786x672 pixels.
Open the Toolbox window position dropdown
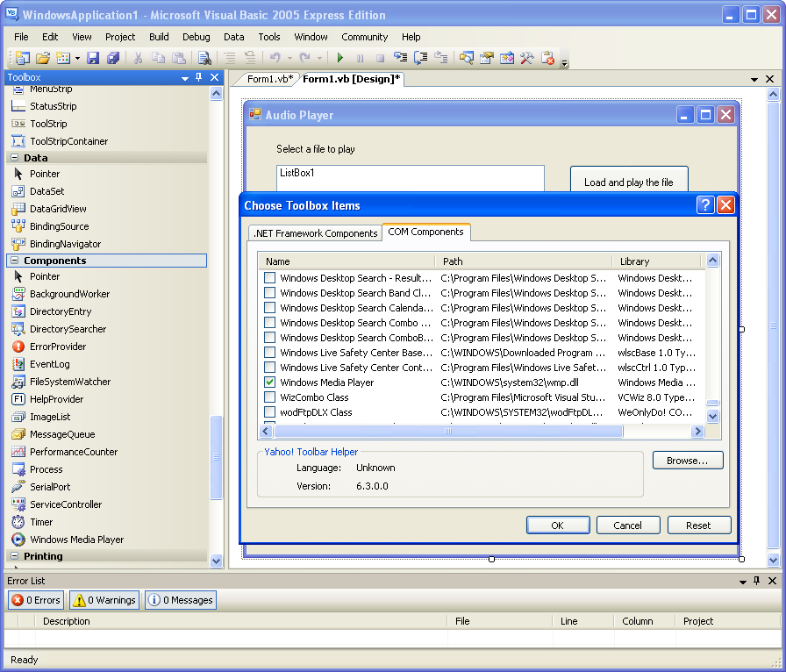[x=185, y=78]
